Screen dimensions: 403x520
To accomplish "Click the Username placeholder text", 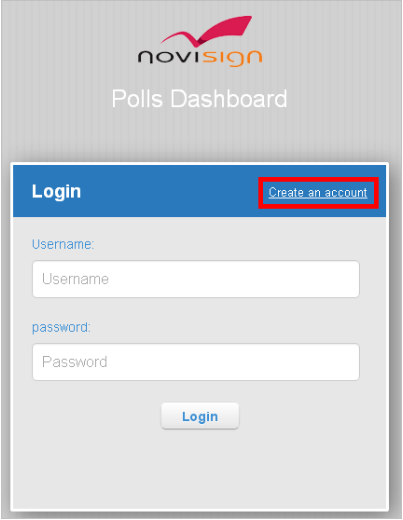I will point(75,279).
